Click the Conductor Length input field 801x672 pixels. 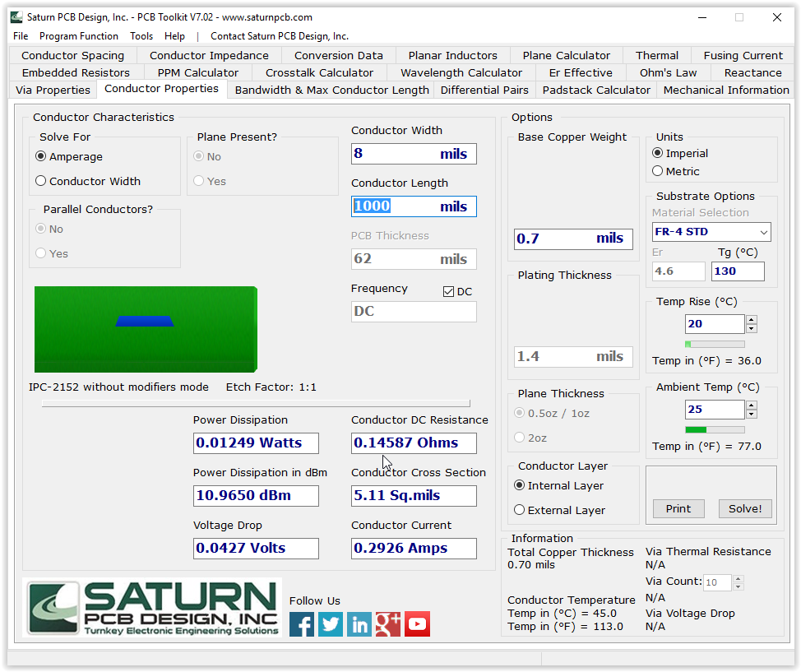(414, 206)
